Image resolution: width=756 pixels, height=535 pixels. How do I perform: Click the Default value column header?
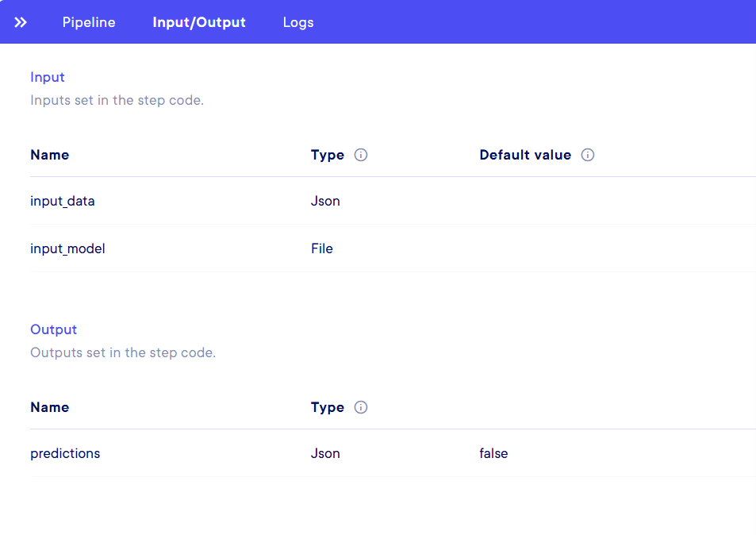click(x=525, y=155)
